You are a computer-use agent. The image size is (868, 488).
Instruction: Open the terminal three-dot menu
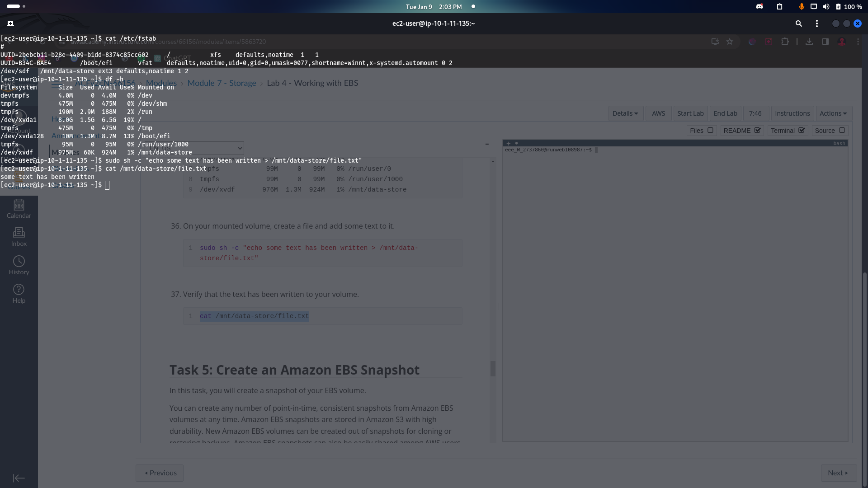tap(816, 23)
